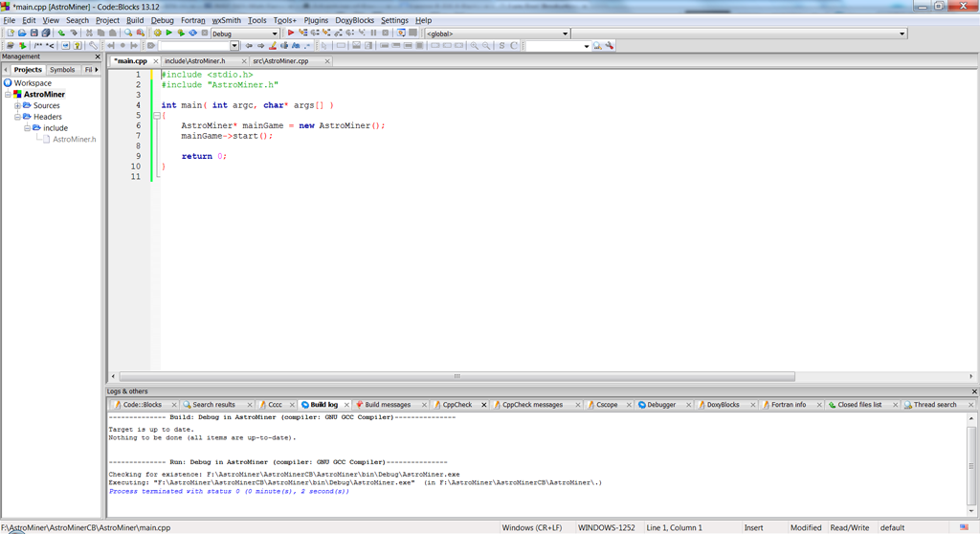Image resolution: width=980 pixels, height=534 pixels.
Task: Toggle highlight of search matches
Action: point(273,46)
